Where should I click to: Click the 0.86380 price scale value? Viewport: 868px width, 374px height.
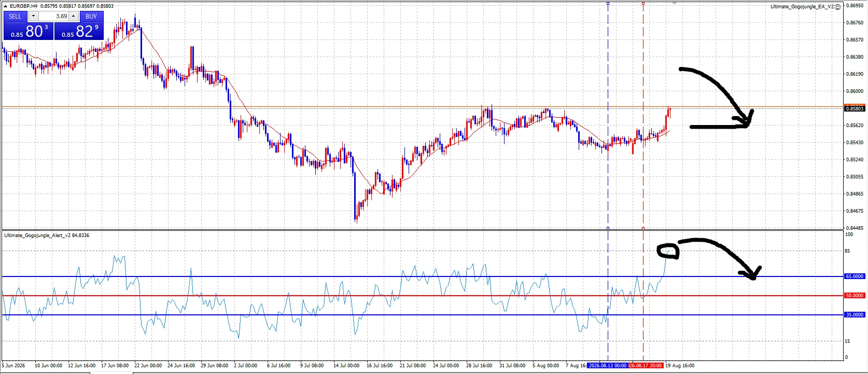855,57
